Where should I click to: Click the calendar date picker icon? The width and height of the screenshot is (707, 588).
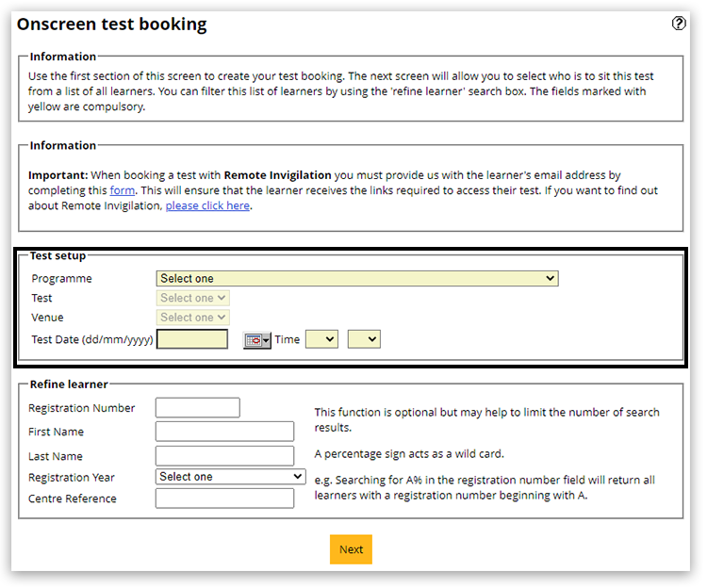(x=253, y=340)
